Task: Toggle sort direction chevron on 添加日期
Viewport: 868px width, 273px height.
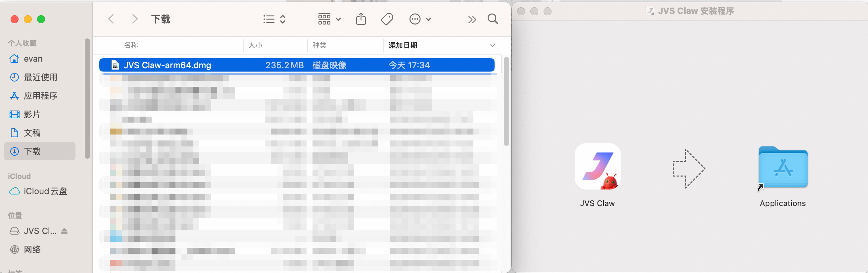Action: click(x=492, y=45)
